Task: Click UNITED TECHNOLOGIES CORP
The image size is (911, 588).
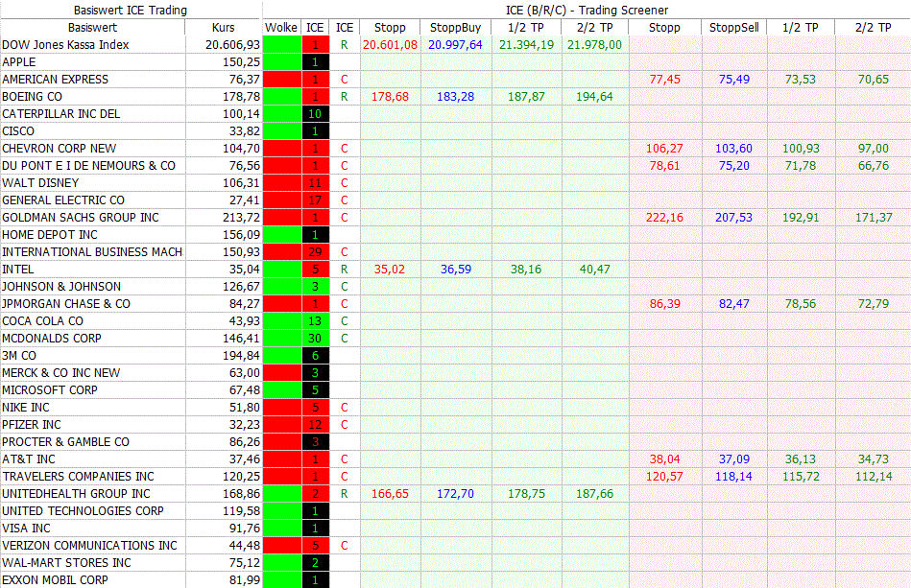Action: click(x=84, y=511)
